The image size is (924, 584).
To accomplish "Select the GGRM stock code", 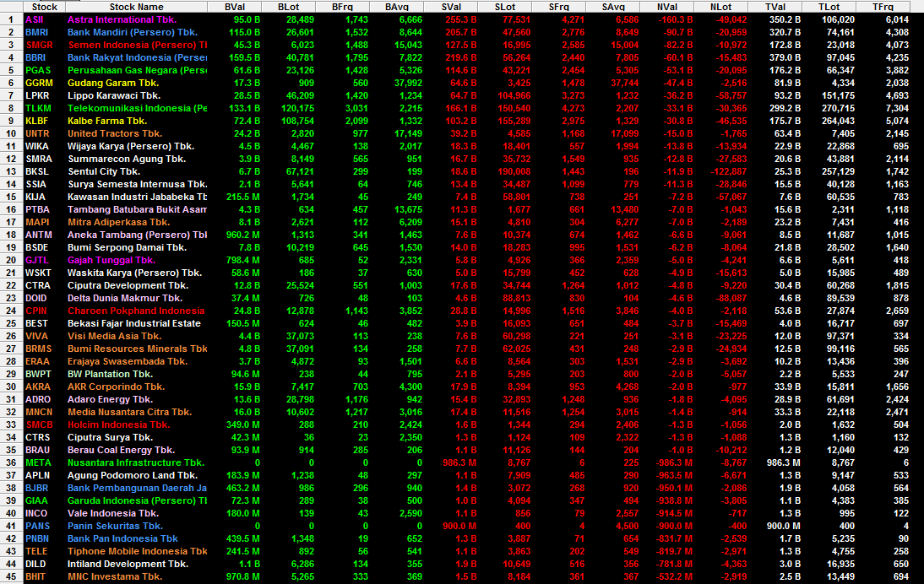I will (40, 83).
